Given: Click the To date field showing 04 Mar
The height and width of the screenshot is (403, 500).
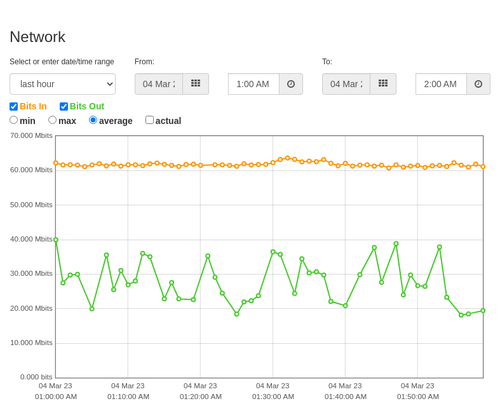Looking at the screenshot, I should 346,84.
